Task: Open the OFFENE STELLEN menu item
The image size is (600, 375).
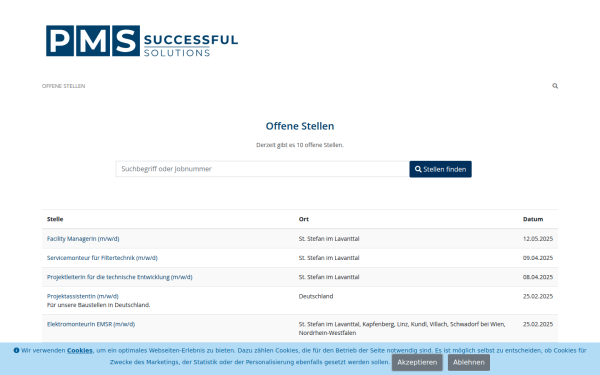Action: click(64, 86)
